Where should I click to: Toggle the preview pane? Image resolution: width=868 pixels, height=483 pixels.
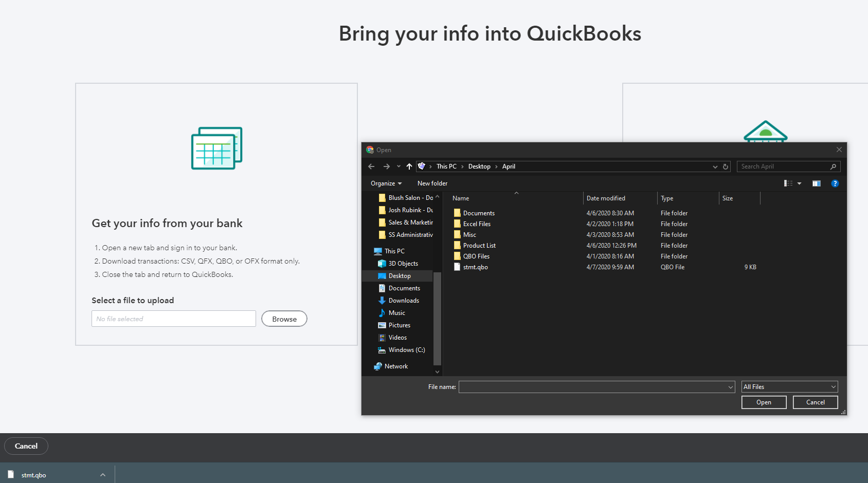point(817,183)
